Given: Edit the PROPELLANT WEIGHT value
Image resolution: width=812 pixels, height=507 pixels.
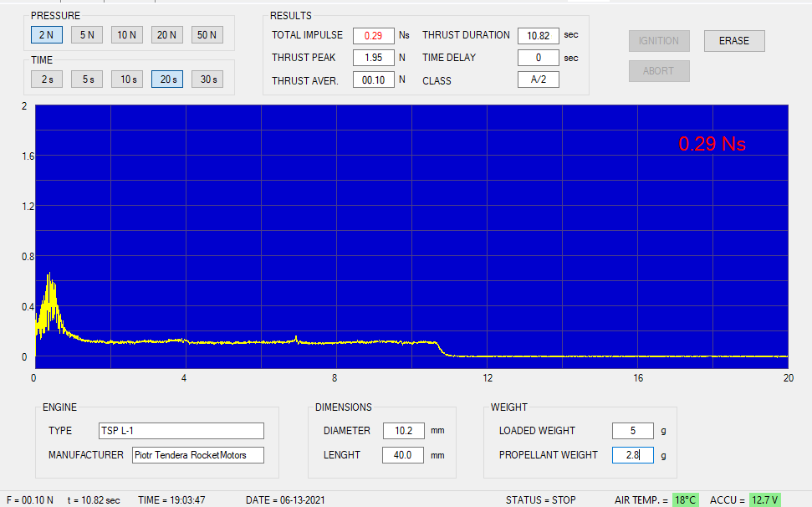Looking at the screenshot, I should (x=632, y=455).
